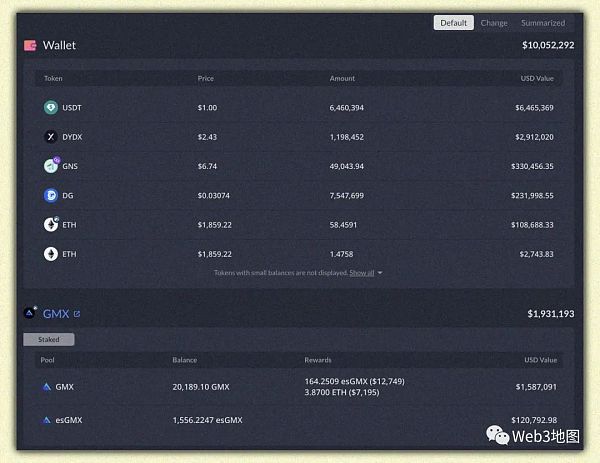Click the red Wallet icon
600x463 pixels.
(30, 46)
